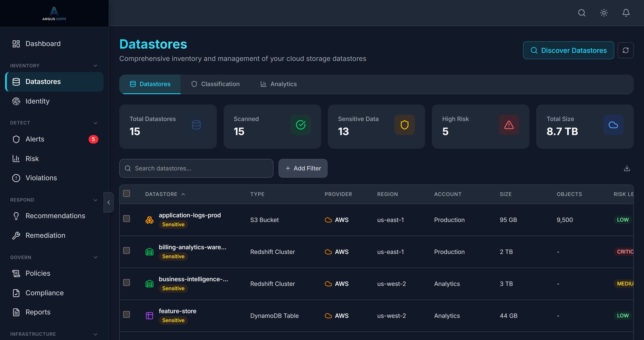Check the billing-analytics-ware row checkbox
Image resolution: width=644 pixels, height=340 pixels.
tap(126, 251)
